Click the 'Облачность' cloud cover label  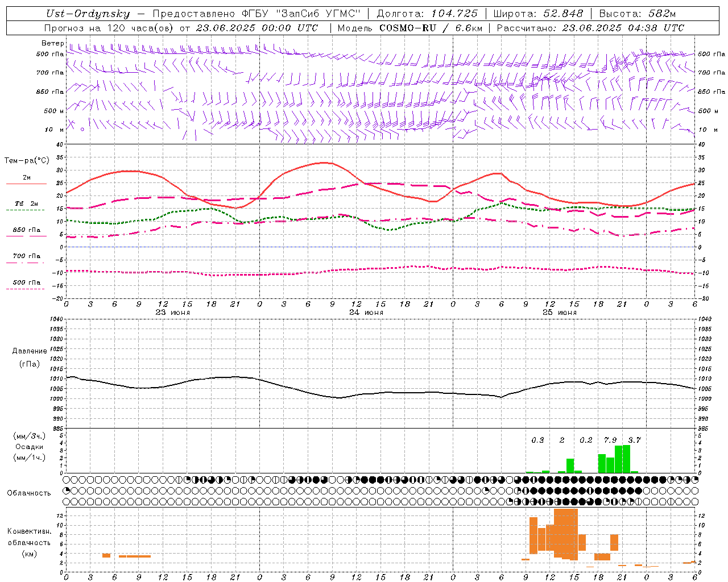[x=28, y=493]
